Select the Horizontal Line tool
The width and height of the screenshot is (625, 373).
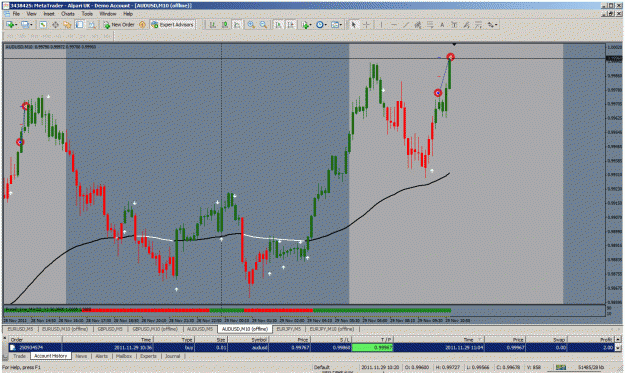(394, 25)
